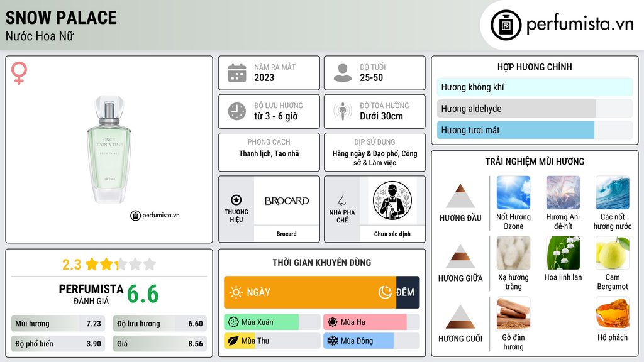
Task: Click the Xạ hương trắng note image
Action: (x=513, y=253)
